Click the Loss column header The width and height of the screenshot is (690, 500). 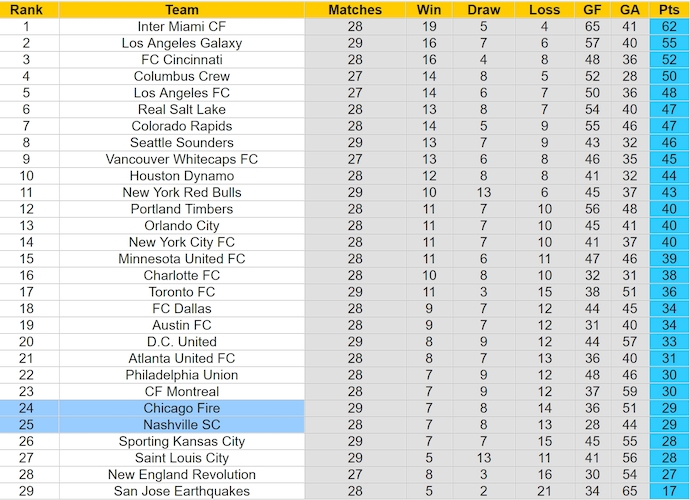(x=544, y=10)
